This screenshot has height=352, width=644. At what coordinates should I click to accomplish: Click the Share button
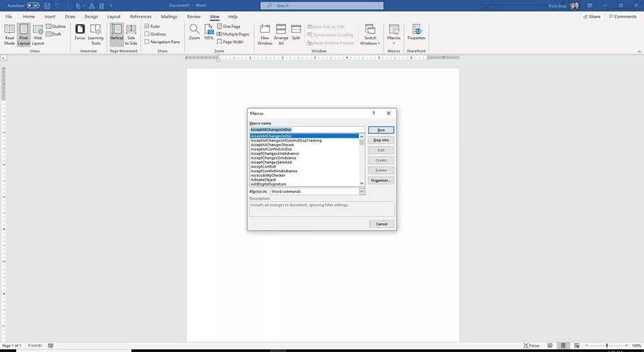click(x=592, y=16)
